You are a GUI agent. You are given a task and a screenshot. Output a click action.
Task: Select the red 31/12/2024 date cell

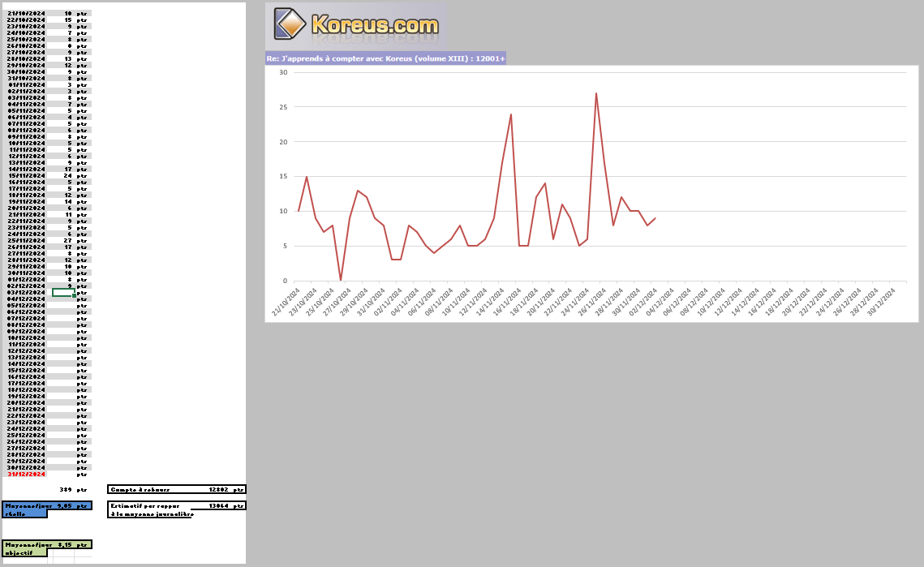(24, 475)
